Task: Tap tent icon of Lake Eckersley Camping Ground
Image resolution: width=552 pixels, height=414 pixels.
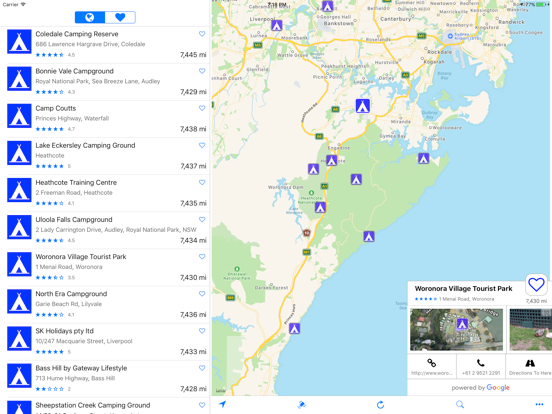Action: coord(19,153)
